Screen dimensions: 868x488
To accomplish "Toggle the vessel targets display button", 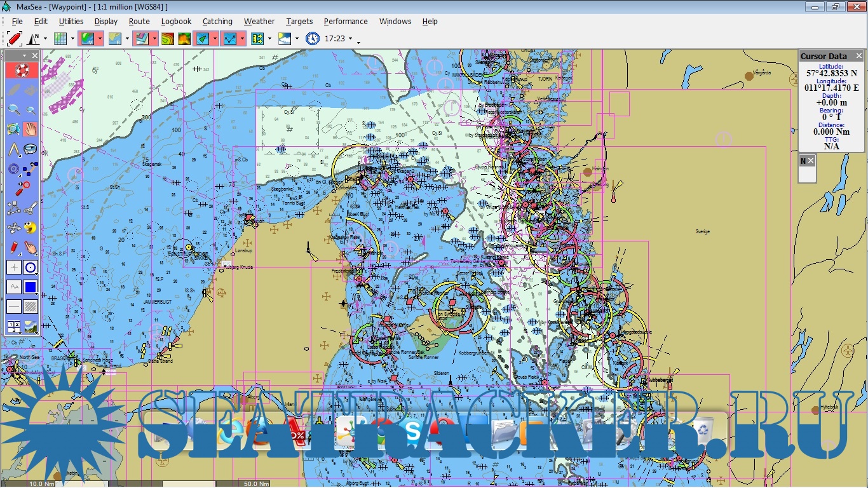I will pos(202,39).
